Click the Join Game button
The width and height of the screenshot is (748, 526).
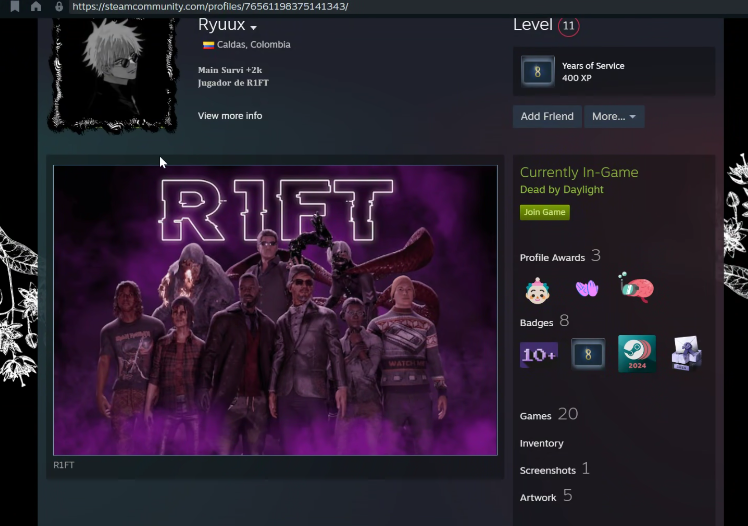[x=545, y=212]
